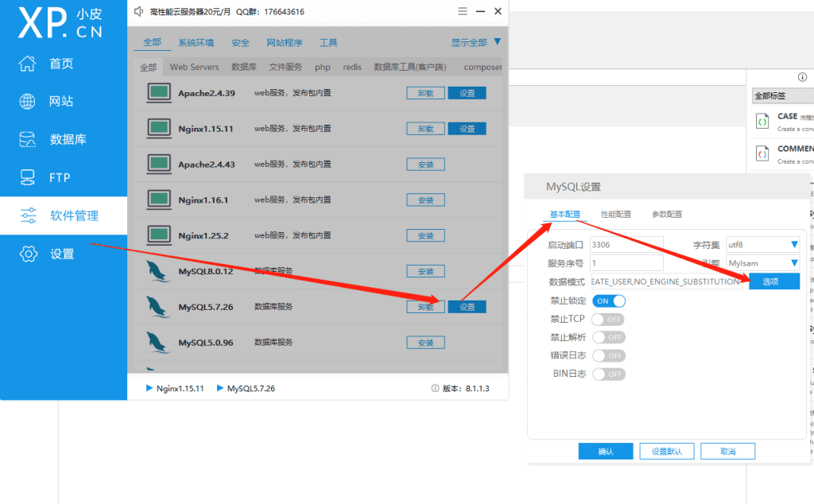814x504 pixels.
Task: Click the play icon beside Nginx1.15.11 status
Action: (149, 388)
